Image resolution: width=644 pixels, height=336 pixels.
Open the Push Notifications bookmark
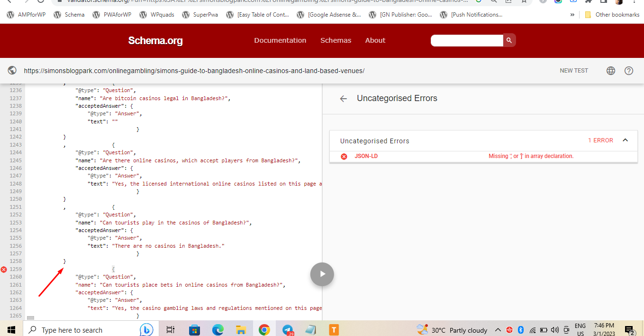[472, 15]
